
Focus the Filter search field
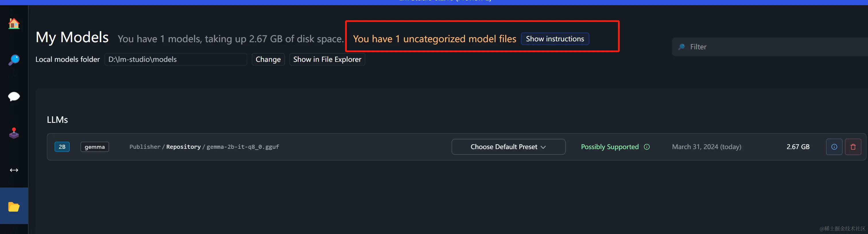(x=770, y=47)
